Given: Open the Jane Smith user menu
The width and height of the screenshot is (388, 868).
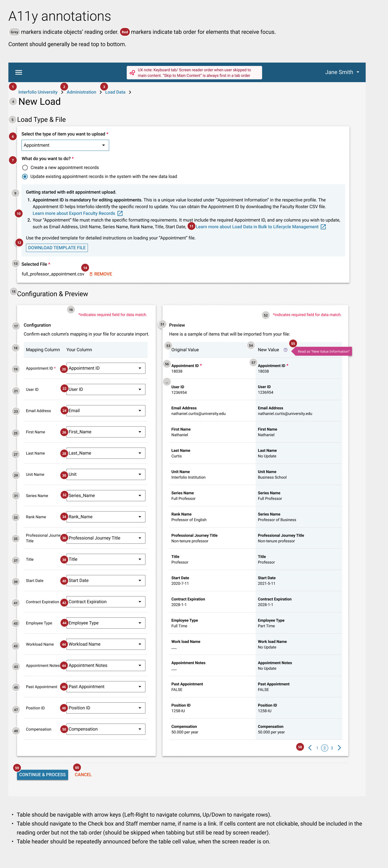Looking at the screenshot, I should (x=342, y=72).
